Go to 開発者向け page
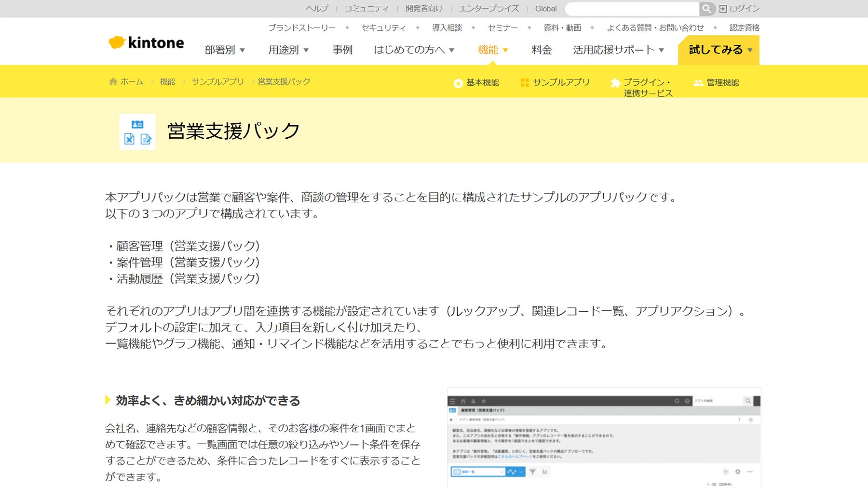The image size is (868, 488). tap(424, 9)
